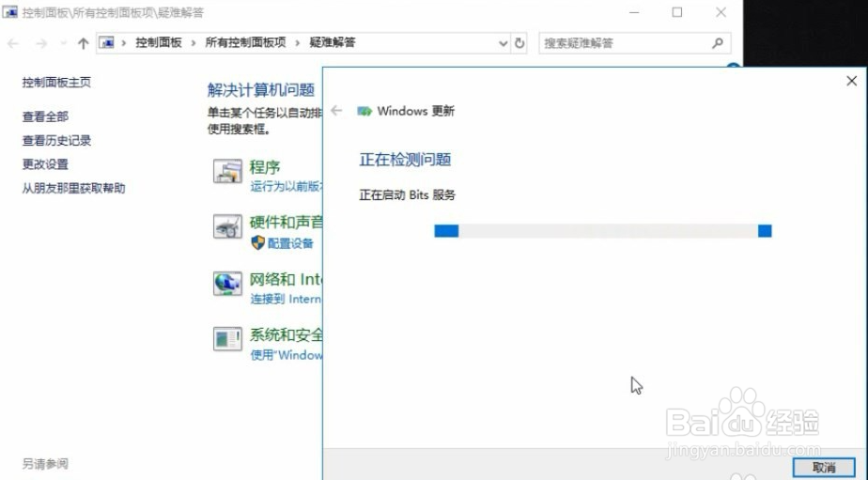Viewport: 868px width, 480px height.
Task: Open the 程序 troubleshooting category heading
Action: (265, 166)
